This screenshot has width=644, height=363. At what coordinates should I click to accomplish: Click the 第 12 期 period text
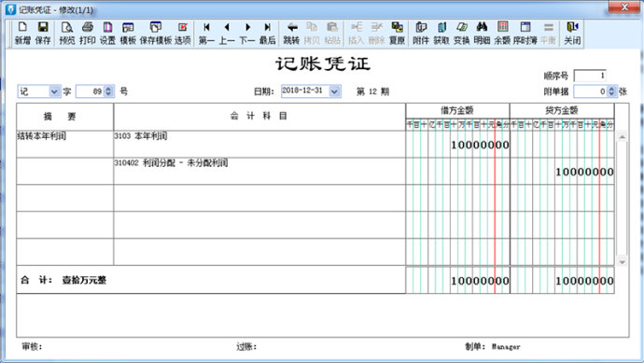[x=372, y=91]
